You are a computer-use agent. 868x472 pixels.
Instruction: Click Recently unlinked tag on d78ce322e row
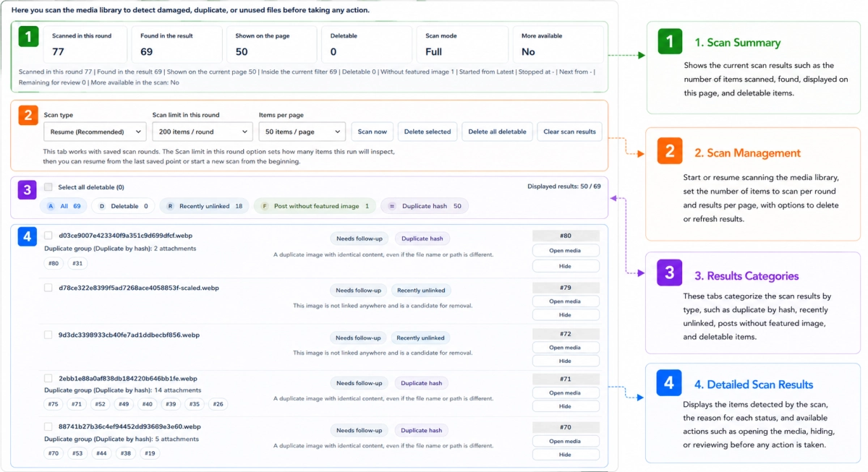pos(422,290)
